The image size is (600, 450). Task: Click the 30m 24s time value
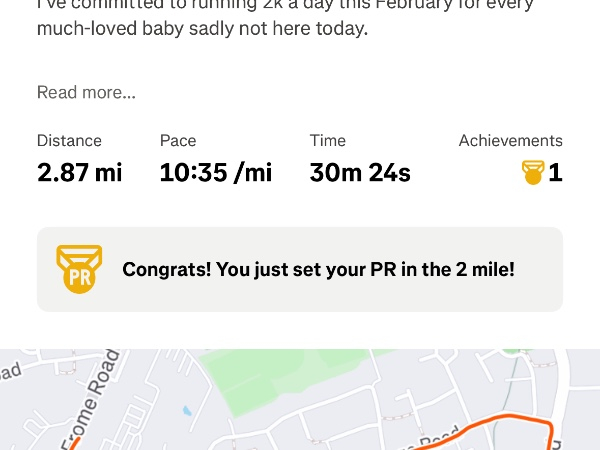(360, 173)
